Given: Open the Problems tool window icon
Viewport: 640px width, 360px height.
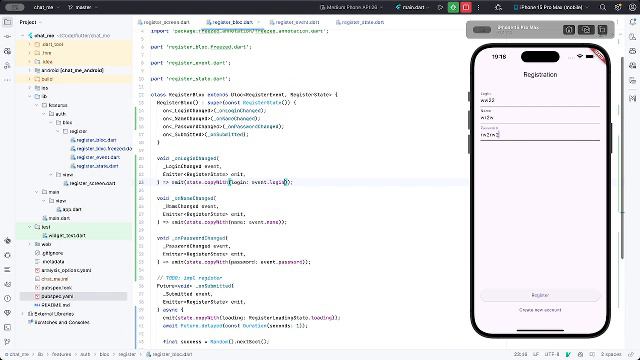Looking at the screenshot, I should [7, 298].
